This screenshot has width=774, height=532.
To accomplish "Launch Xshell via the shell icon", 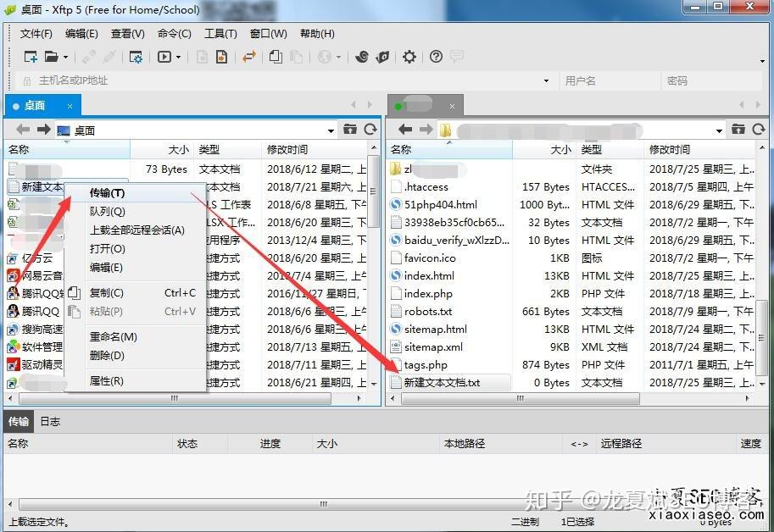I will point(362,57).
